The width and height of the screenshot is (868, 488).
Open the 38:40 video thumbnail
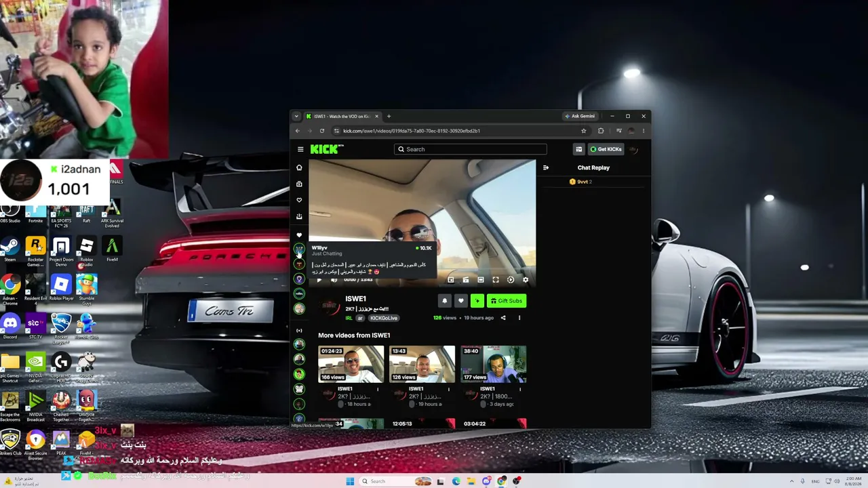coord(493,364)
